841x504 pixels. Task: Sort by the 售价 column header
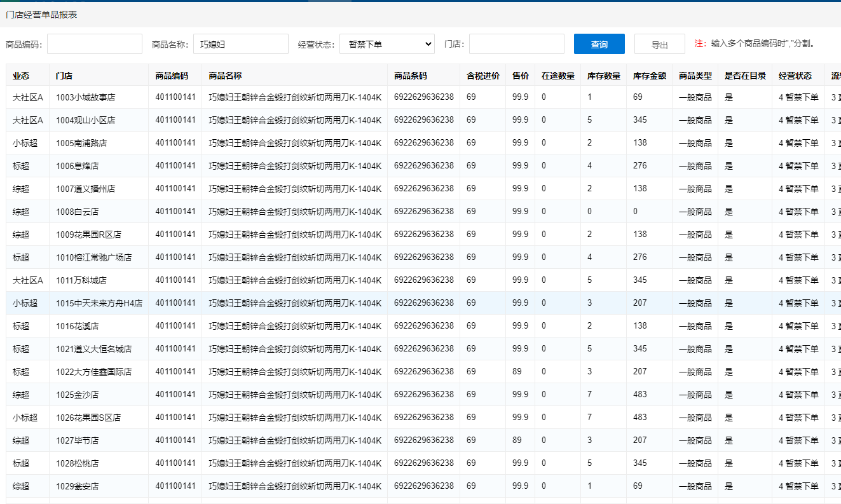pos(520,76)
